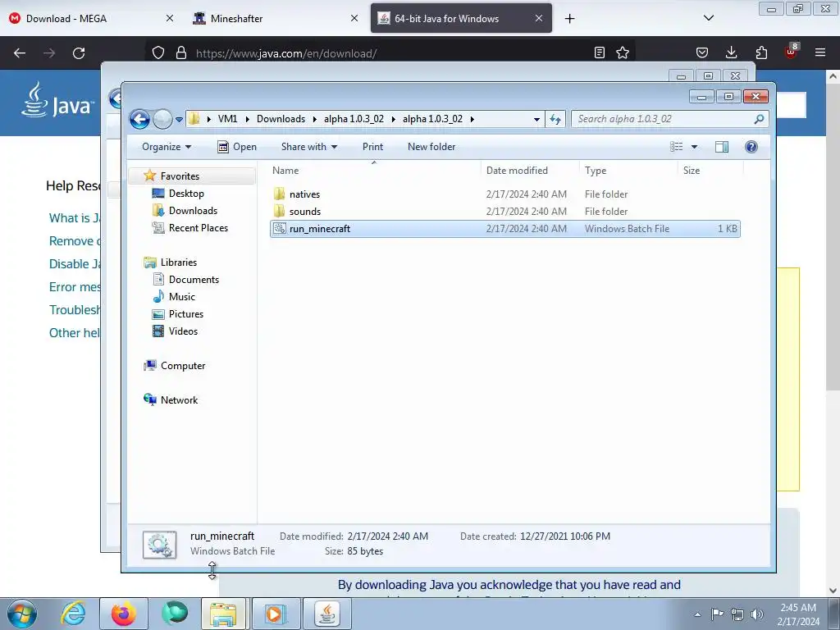Click the blue Help question mark icon
The image size is (840, 630).
751,147
